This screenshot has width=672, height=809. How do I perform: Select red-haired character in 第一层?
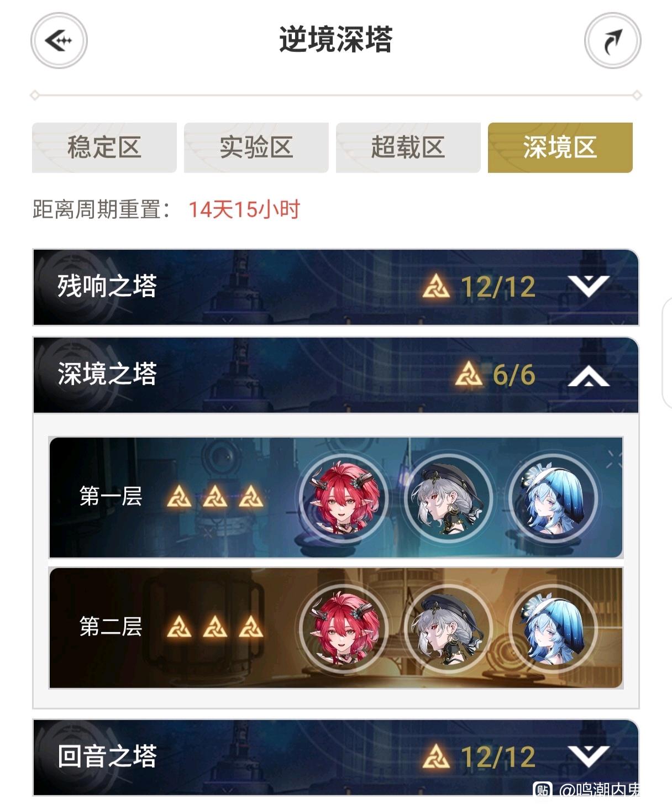point(344,497)
